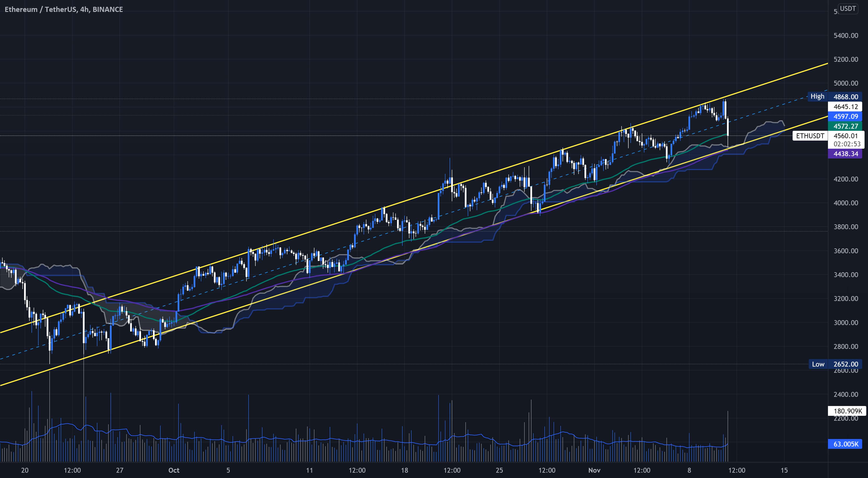The width and height of the screenshot is (868, 478).
Task: Click the Oct date on time axis
Action: [x=174, y=470]
